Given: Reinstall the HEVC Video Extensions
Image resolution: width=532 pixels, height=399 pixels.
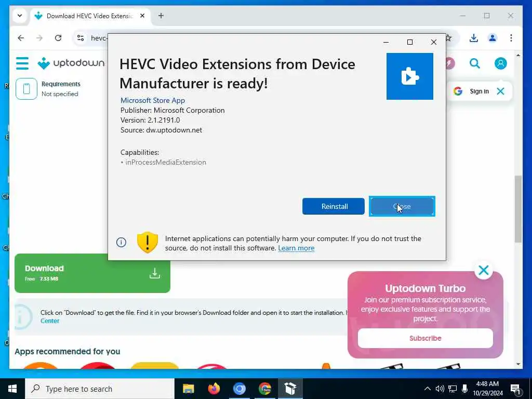Looking at the screenshot, I should [x=333, y=206].
